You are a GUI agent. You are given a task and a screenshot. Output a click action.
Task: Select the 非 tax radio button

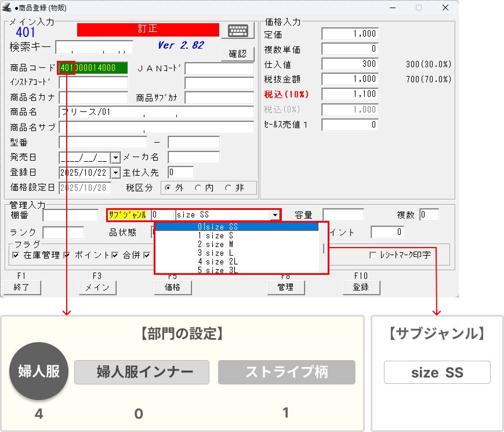pos(228,188)
